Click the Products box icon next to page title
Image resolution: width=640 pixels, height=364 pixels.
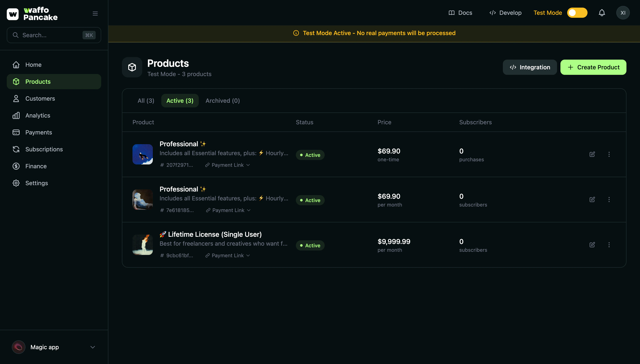(x=132, y=67)
